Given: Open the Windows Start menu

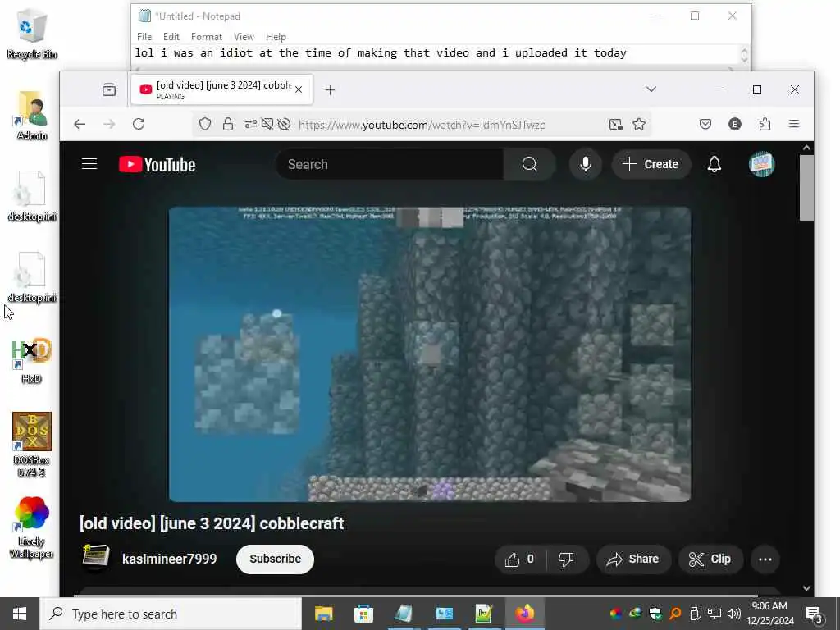Looking at the screenshot, I should point(20,614).
